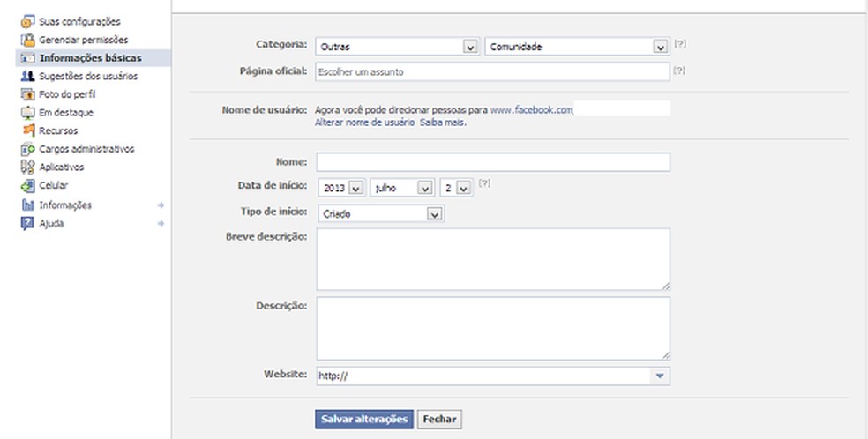This screenshot has height=439, width=868.
Task: Open the Outras category dropdown
Action: [x=398, y=47]
